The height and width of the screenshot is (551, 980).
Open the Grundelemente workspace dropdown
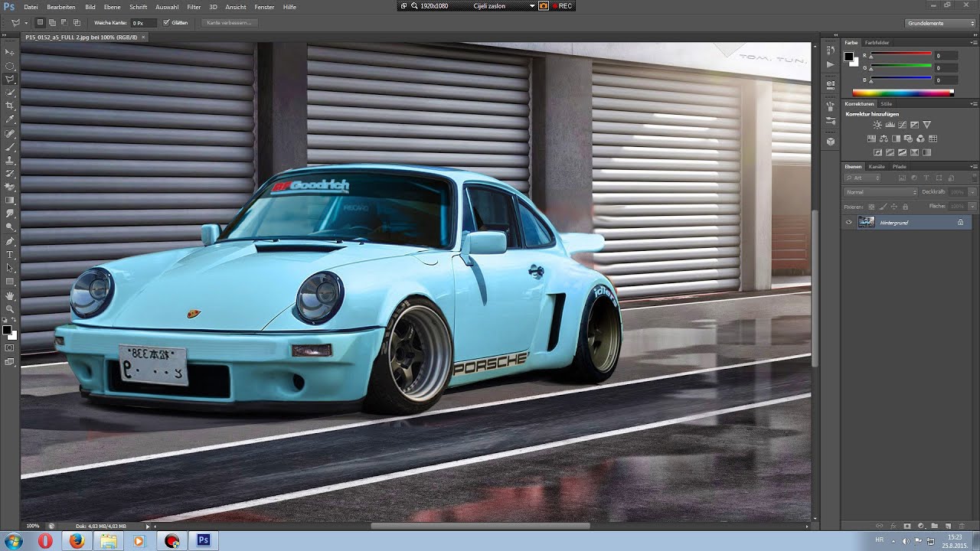click(940, 23)
